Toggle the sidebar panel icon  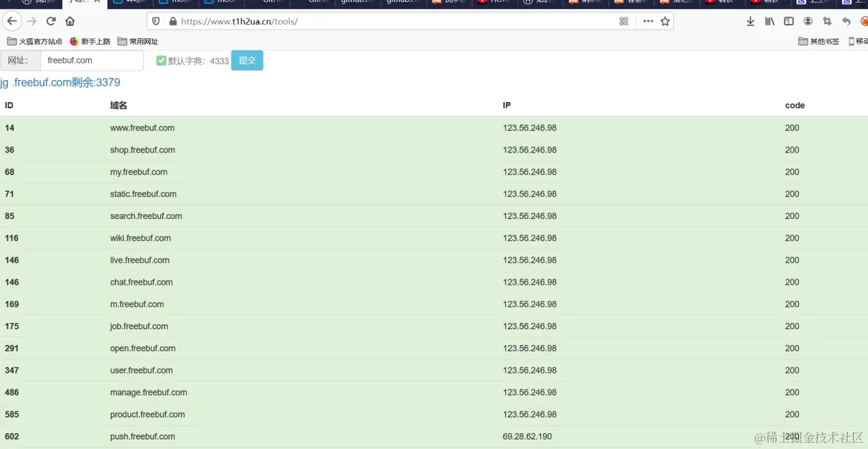789,21
